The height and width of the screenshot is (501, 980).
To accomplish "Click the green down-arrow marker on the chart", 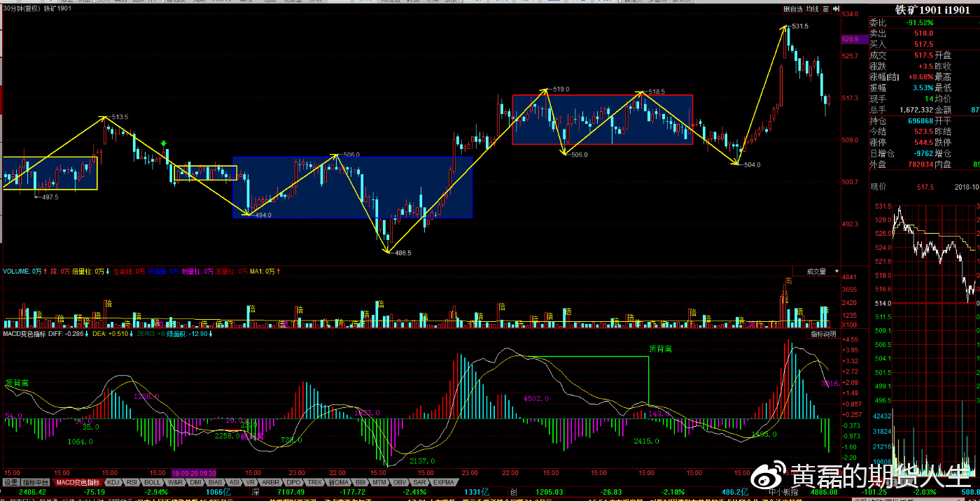I will tap(164, 144).
